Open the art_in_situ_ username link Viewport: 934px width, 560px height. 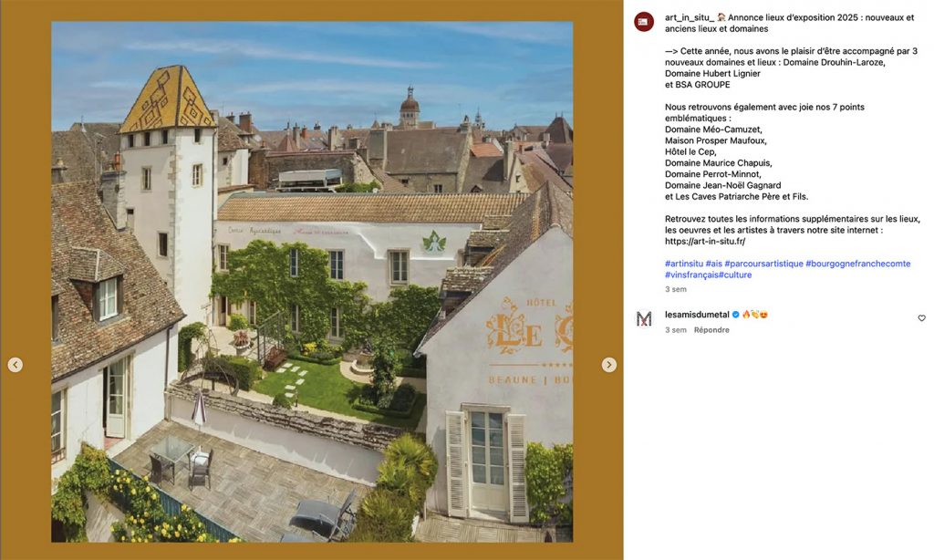690,17
